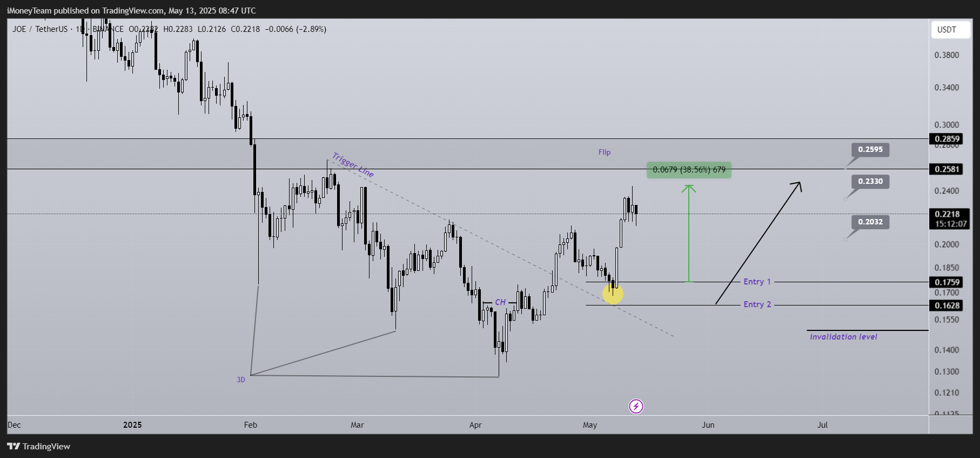The width and height of the screenshot is (980, 458).
Task: Click the 3D annotation label
Action: pyautogui.click(x=241, y=380)
